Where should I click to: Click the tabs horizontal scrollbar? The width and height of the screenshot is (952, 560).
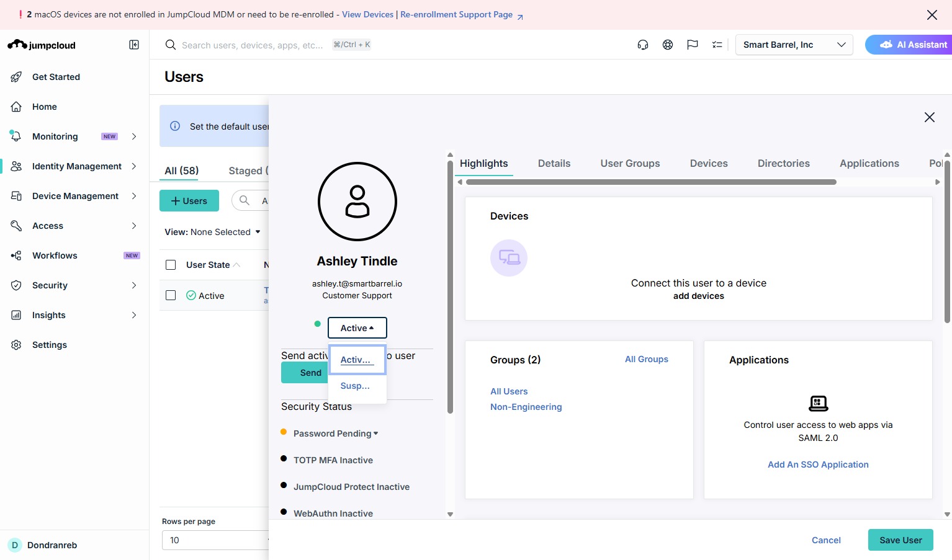651,182
